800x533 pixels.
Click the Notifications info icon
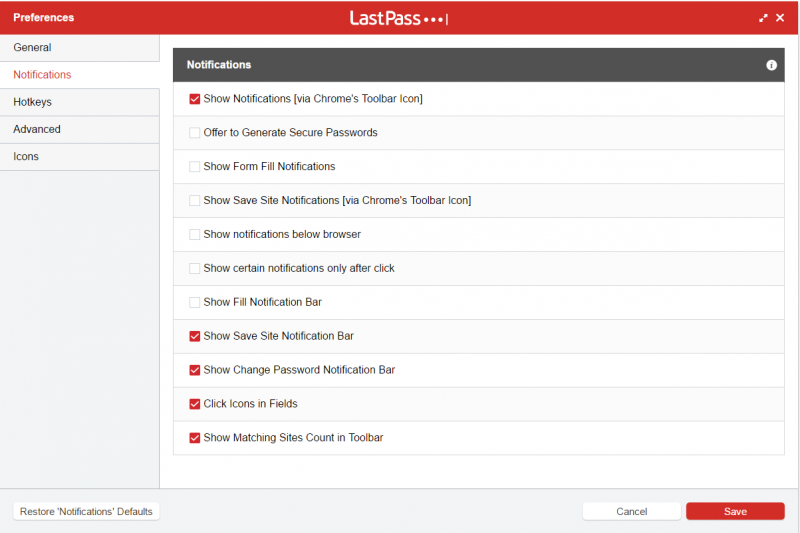click(x=771, y=65)
